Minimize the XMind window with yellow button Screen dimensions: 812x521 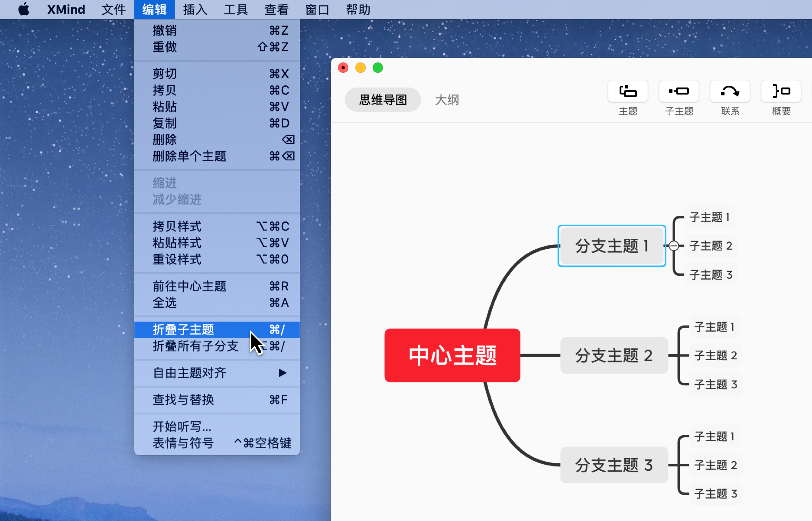360,68
